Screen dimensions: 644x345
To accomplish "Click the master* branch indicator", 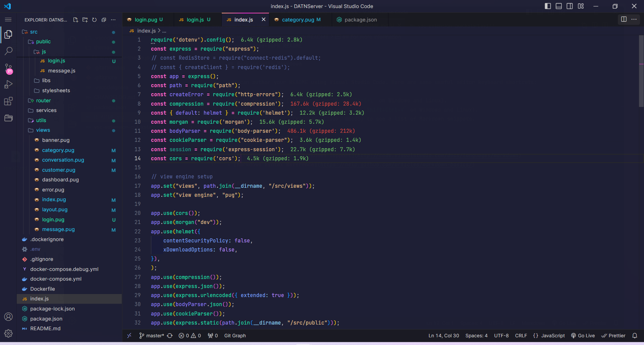I will click(151, 336).
